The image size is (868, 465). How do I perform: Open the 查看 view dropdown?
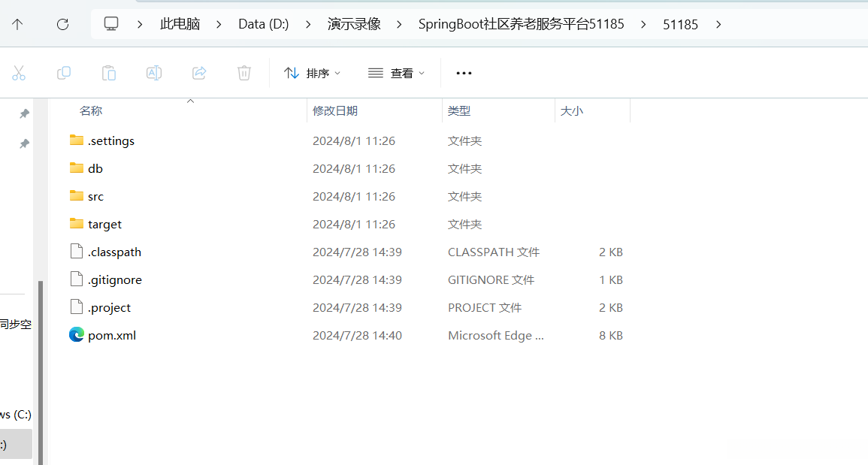396,73
